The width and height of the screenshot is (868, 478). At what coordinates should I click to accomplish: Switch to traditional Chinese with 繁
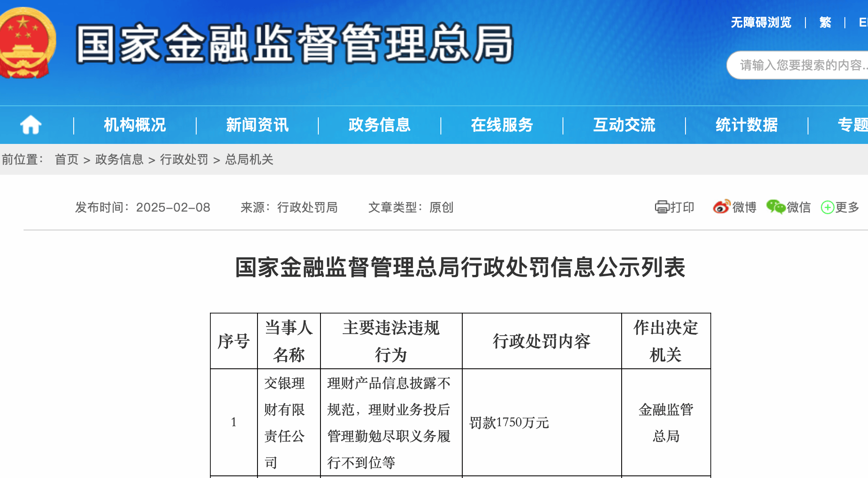(825, 22)
